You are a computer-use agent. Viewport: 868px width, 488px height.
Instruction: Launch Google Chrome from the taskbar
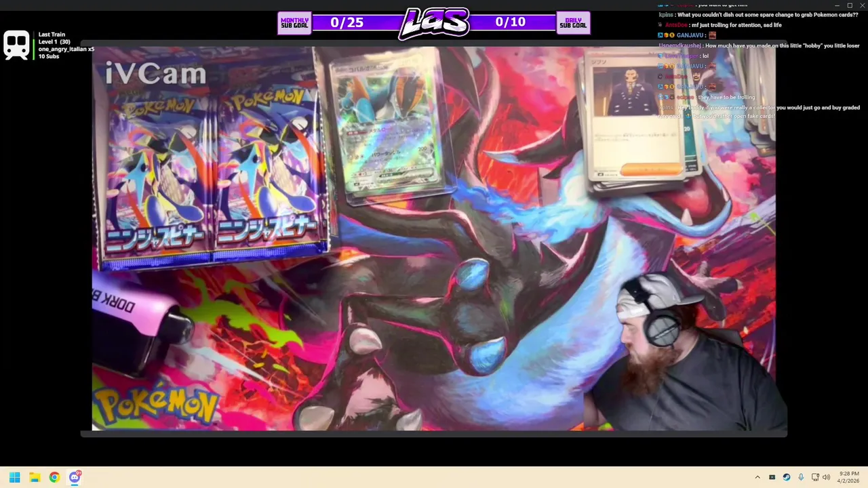tap(54, 477)
